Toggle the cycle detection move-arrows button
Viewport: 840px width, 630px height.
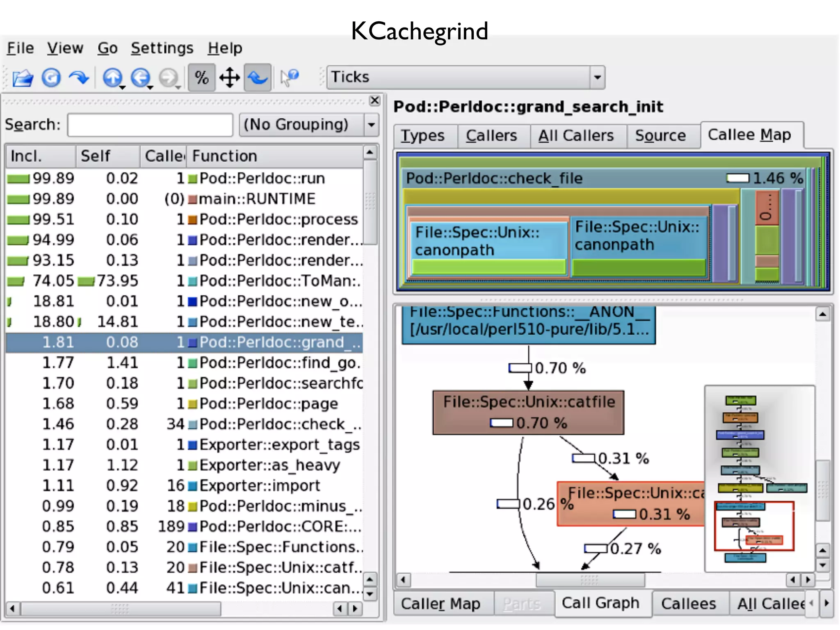229,78
